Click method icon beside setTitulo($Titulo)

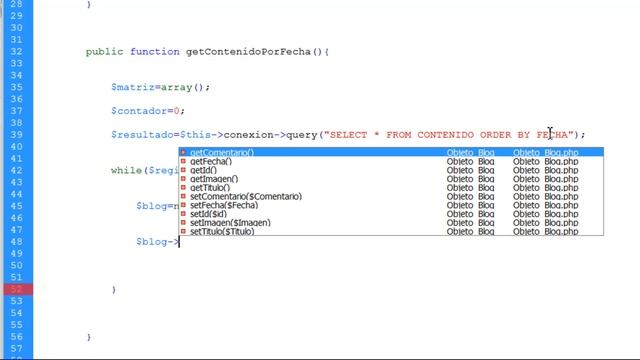tap(183, 231)
